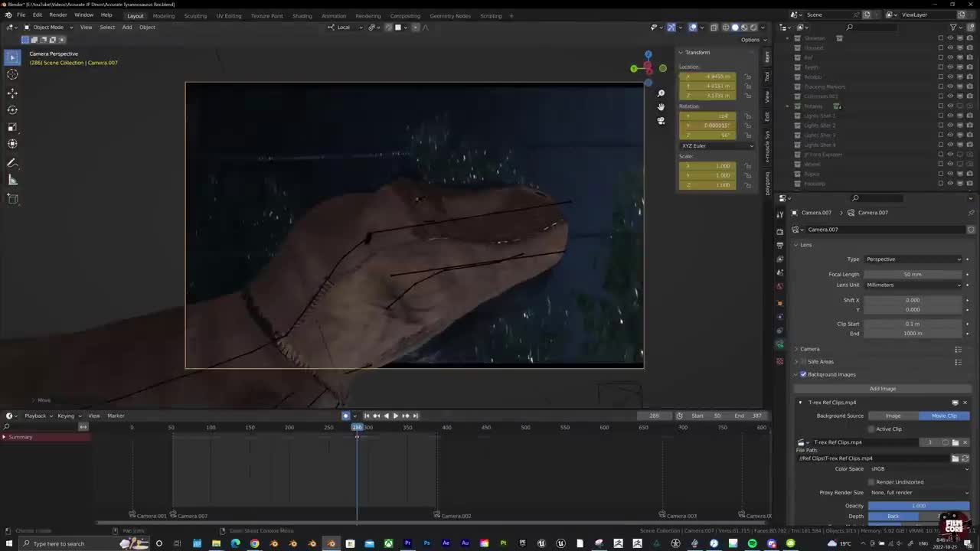This screenshot has height=551, width=980.
Task: Activate the Scale tool
Action: [12, 126]
